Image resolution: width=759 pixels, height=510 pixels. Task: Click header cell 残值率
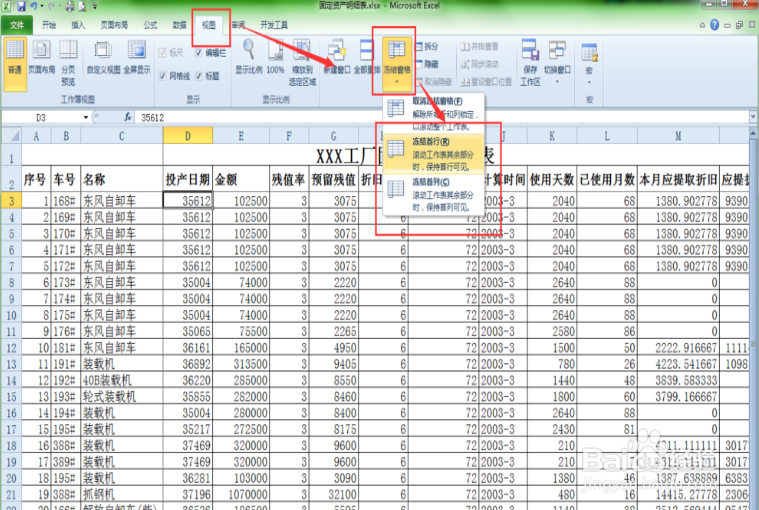289,180
